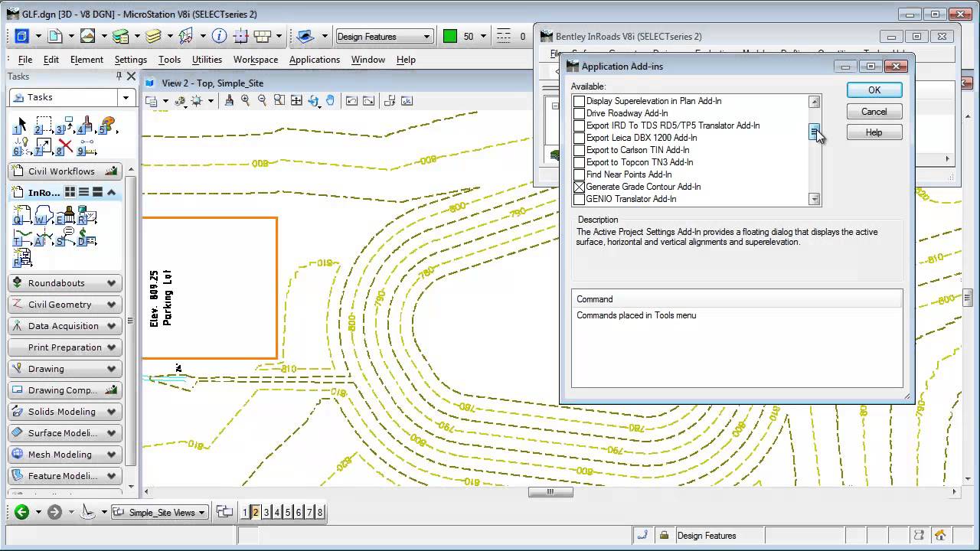Check Drive Roadway Add-In
This screenshot has width=980, height=551.
[580, 113]
